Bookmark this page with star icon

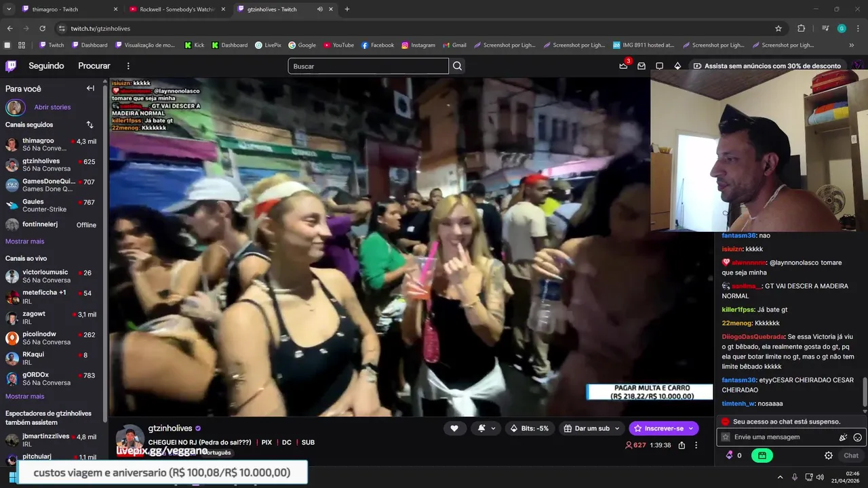pos(778,28)
